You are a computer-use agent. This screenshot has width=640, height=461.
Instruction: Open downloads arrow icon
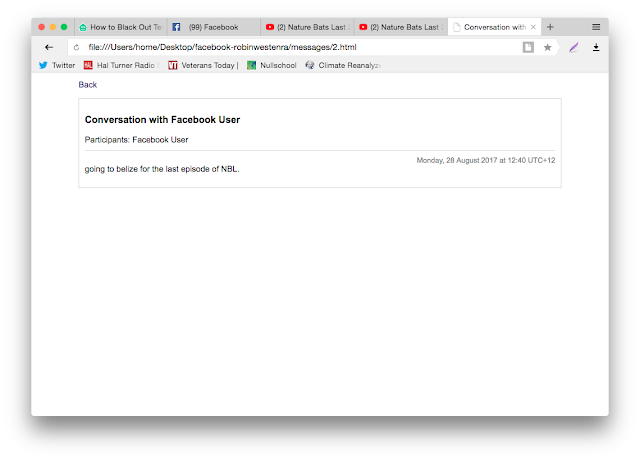(x=596, y=47)
